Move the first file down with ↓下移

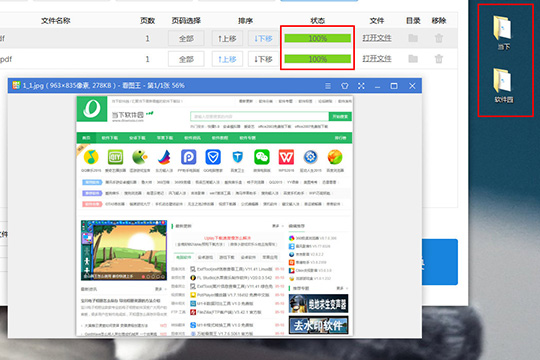point(263,38)
